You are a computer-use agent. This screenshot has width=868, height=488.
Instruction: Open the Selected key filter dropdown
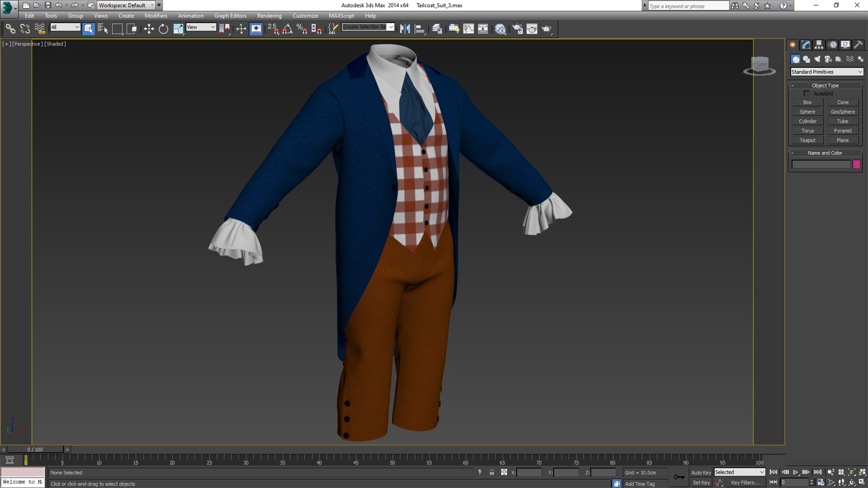[x=740, y=472]
